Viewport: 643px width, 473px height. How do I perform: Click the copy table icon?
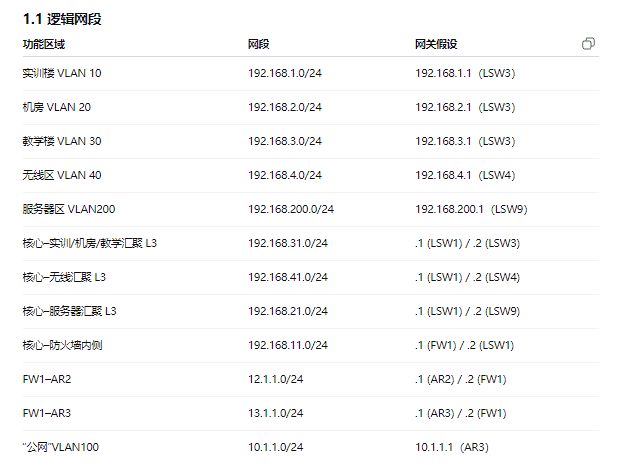588,44
